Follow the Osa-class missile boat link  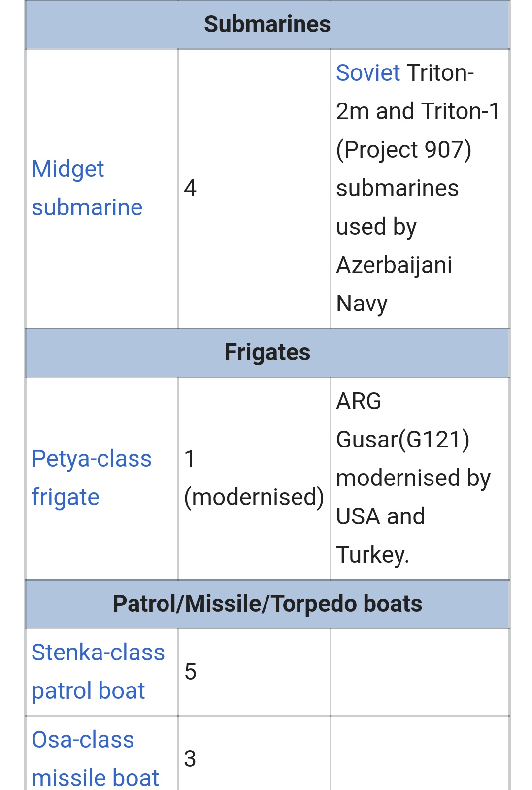[95, 758]
